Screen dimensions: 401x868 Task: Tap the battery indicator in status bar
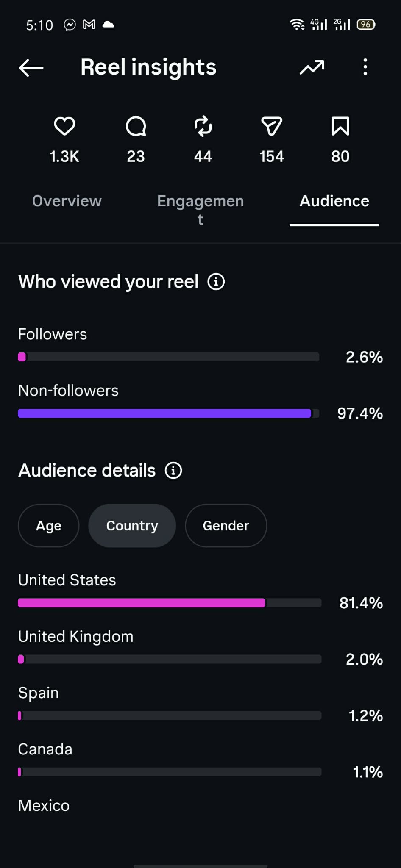pyautogui.click(x=366, y=25)
